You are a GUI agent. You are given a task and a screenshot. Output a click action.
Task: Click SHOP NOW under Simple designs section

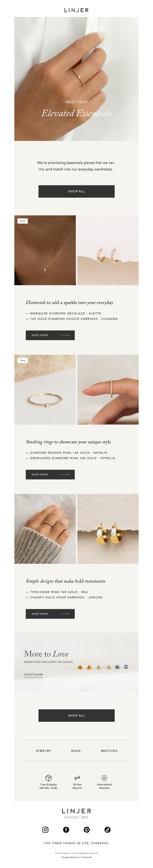coord(50,614)
